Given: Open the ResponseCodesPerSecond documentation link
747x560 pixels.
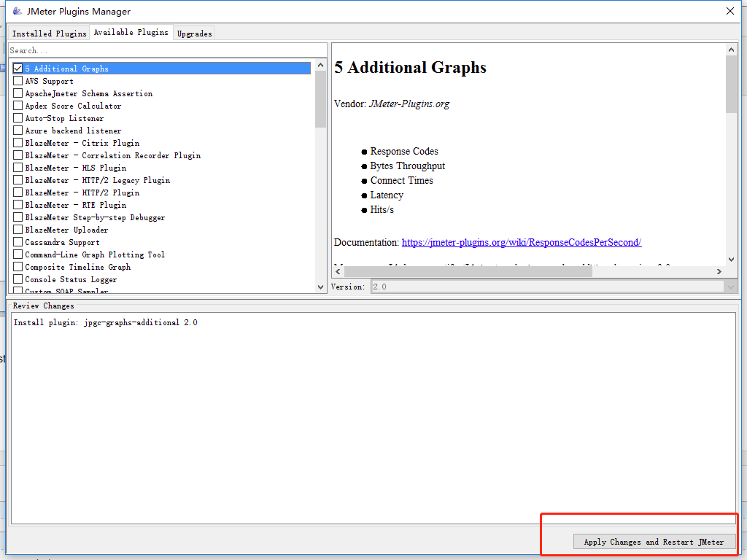Looking at the screenshot, I should pyautogui.click(x=522, y=242).
